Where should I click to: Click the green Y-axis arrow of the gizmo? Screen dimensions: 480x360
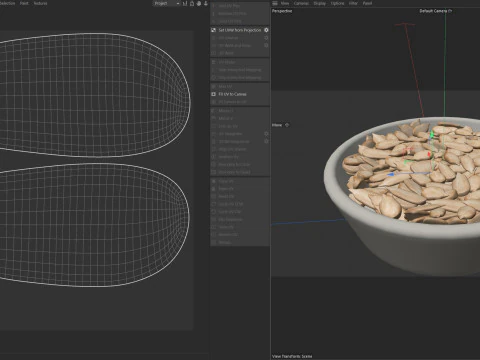click(x=432, y=134)
